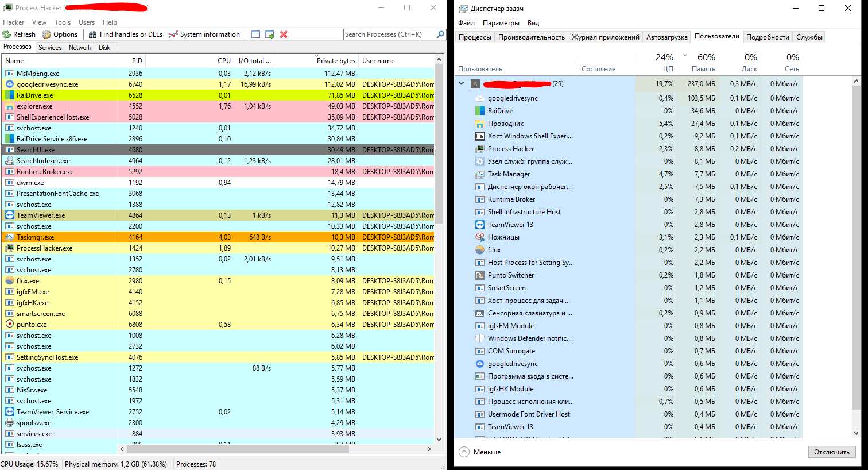Viewport: 868px width, 470px height.
Task: Sort by Name column in Process Hacker
Action: click(59, 61)
